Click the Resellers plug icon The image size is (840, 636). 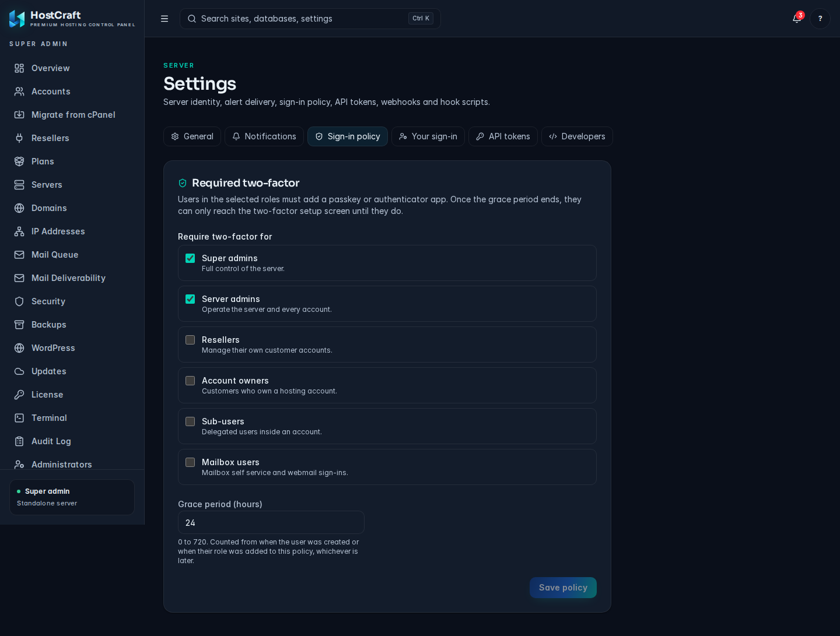click(x=19, y=138)
